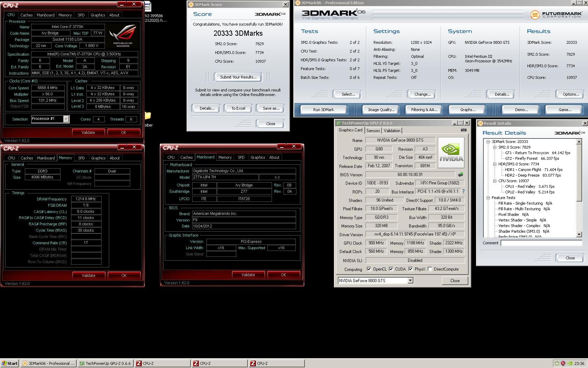Click the GPU-Z title bar icon
588x368 pixels.
tap(338, 123)
